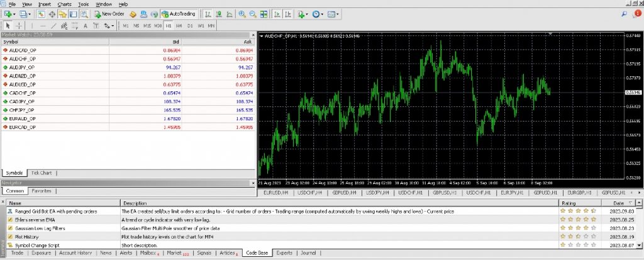This screenshot has width=644, height=260.
Task: Open the Tools menu
Action: click(x=84, y=4)
